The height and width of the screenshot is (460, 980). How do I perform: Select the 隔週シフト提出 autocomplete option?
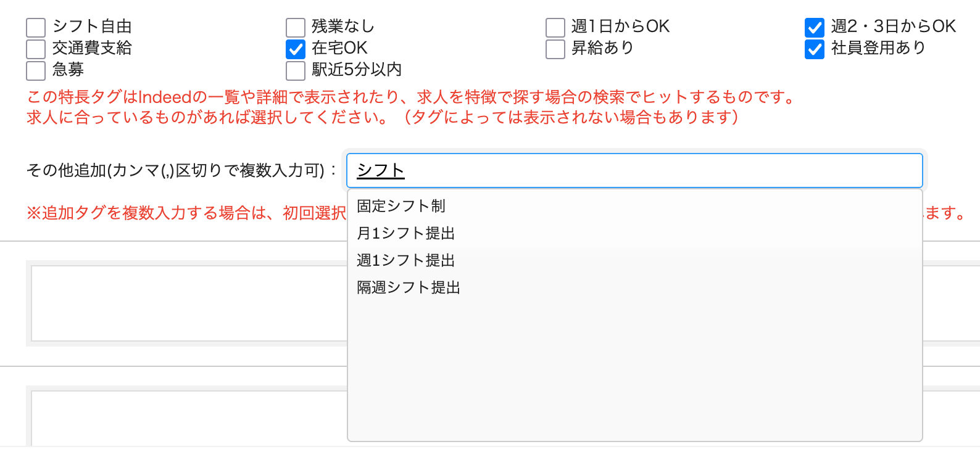(409, 287)
